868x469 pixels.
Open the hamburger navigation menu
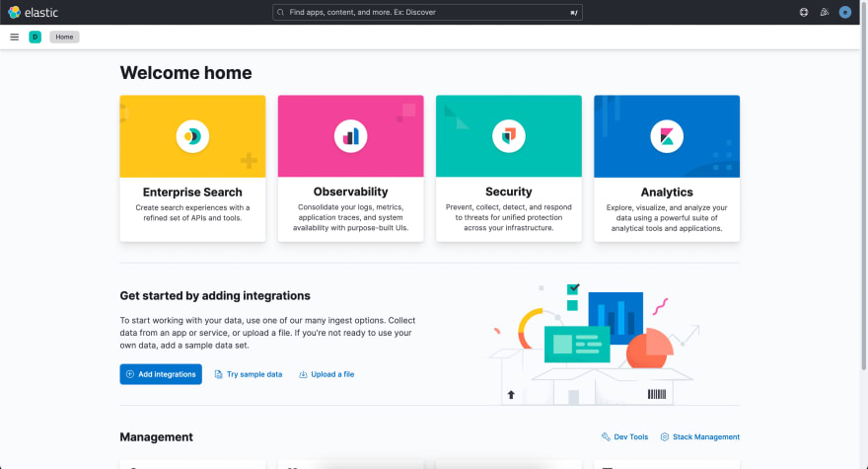(x=15, y=38)
